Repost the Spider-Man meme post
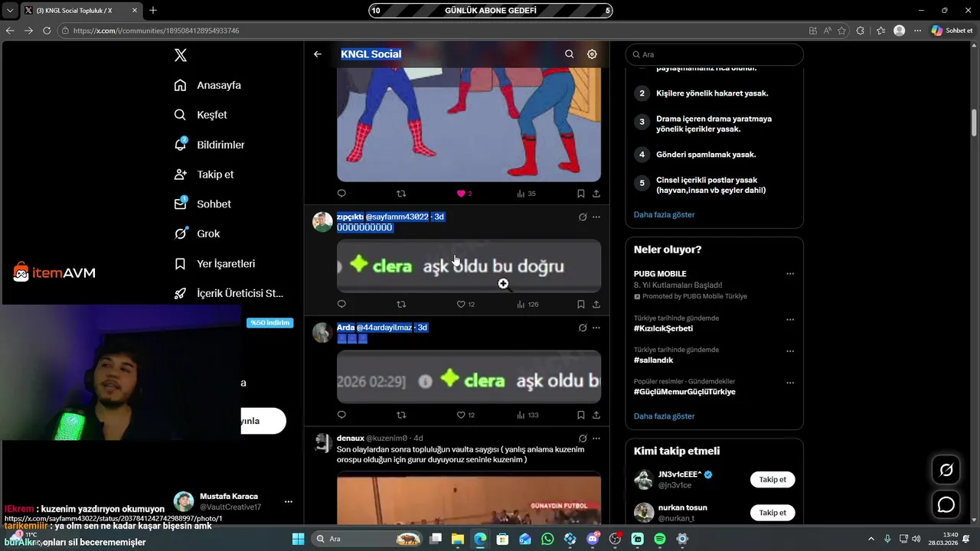 pos(401,194)
